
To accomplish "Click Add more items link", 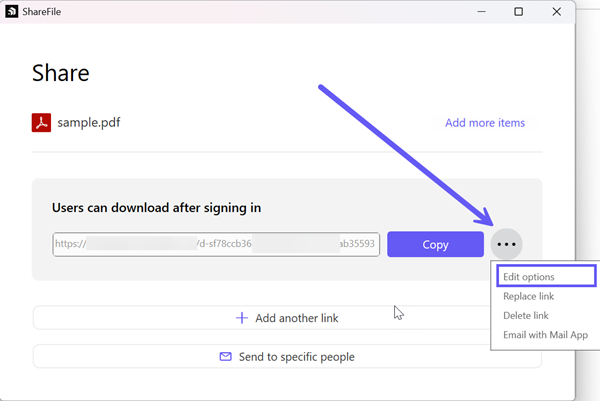I will coord(485,123).
